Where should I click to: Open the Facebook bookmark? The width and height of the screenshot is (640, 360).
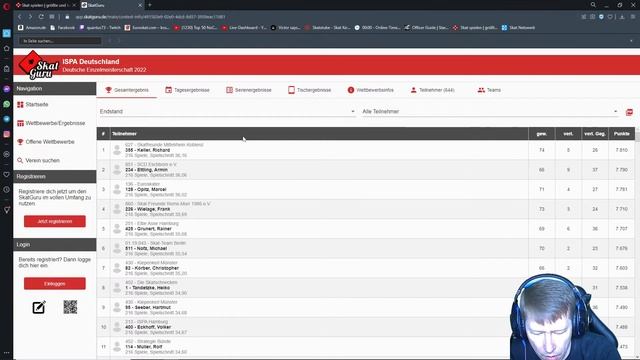(x=62, y=28)
